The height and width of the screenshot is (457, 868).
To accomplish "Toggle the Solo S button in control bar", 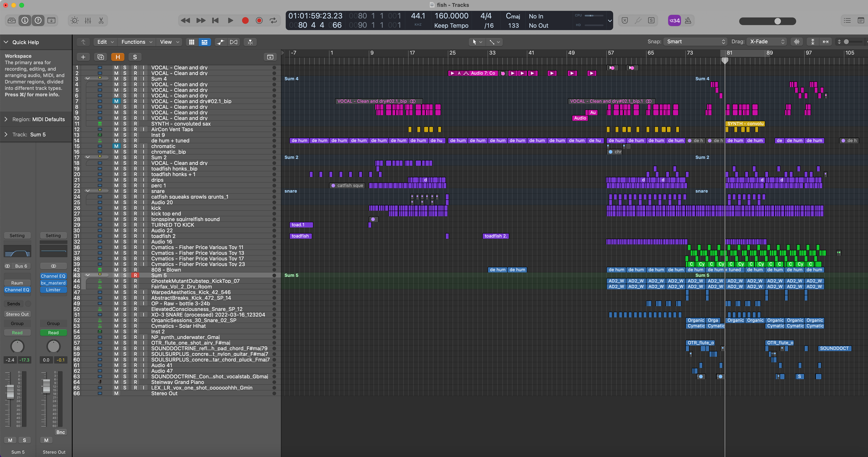I will coord(651,21).
